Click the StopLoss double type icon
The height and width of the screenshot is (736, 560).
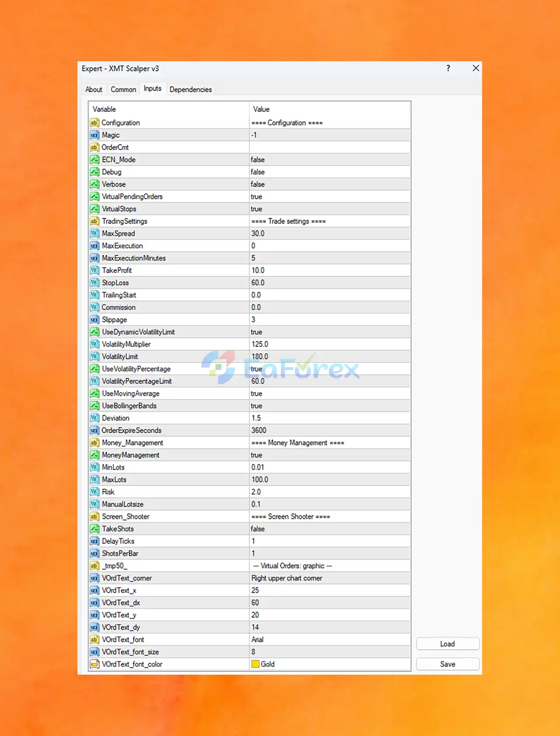94,283
